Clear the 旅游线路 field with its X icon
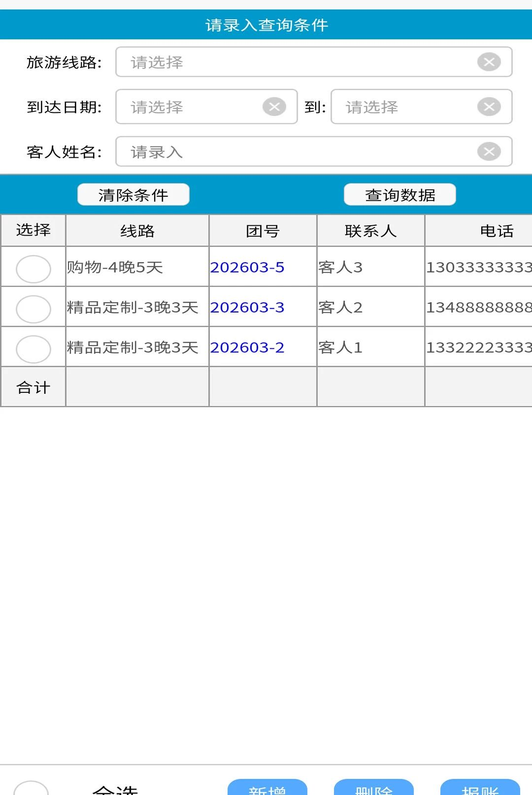This screenshot has width=532, height=795. (x=489, y=62)
